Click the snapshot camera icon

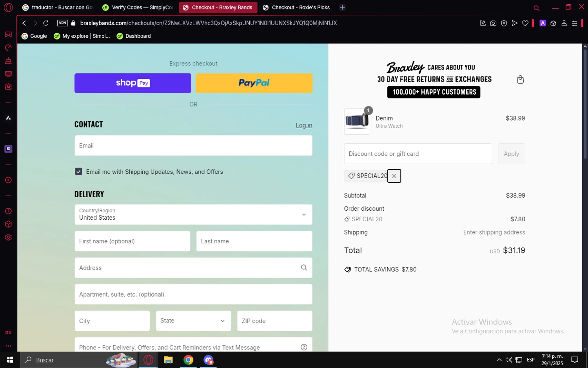coord(493,23)
